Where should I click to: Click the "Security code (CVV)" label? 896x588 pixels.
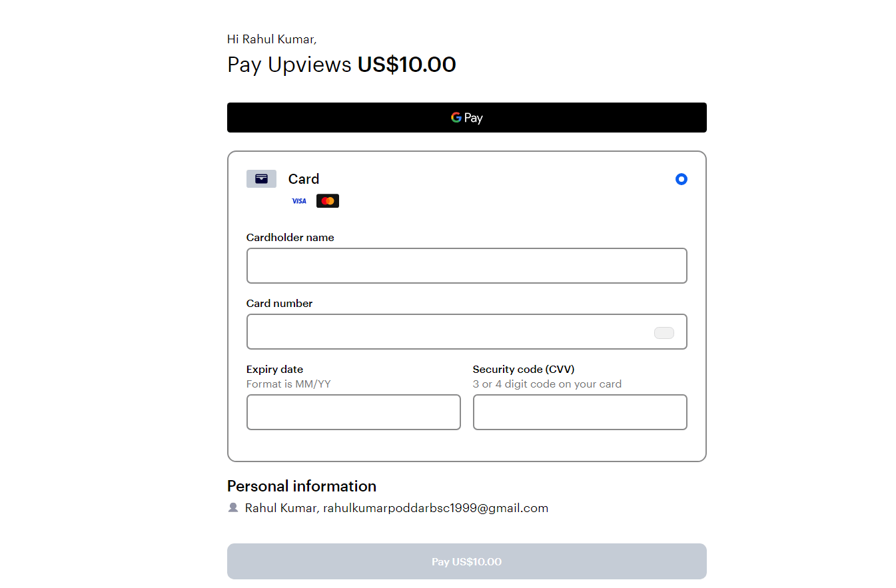(x=523, y=370)
